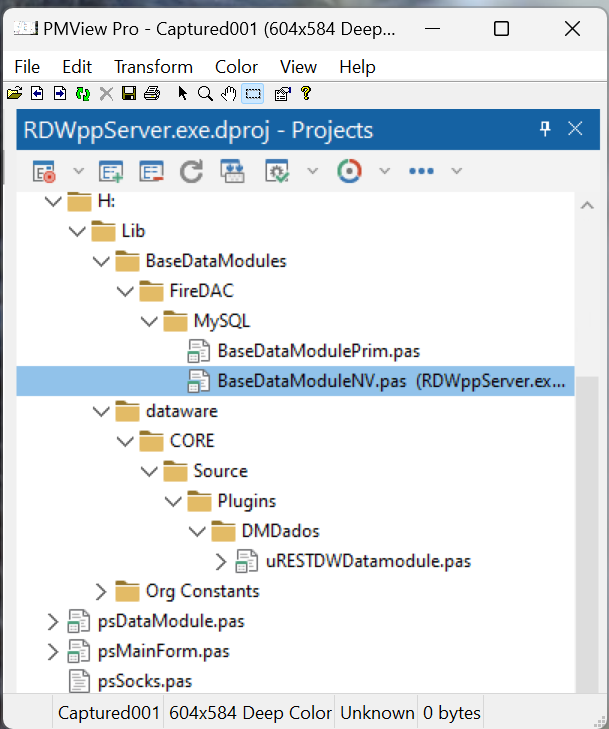Collapse the CORE folder chevron

125,441
